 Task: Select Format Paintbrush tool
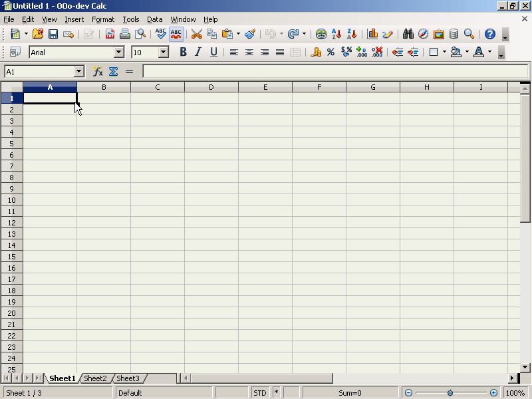(251, 34)
